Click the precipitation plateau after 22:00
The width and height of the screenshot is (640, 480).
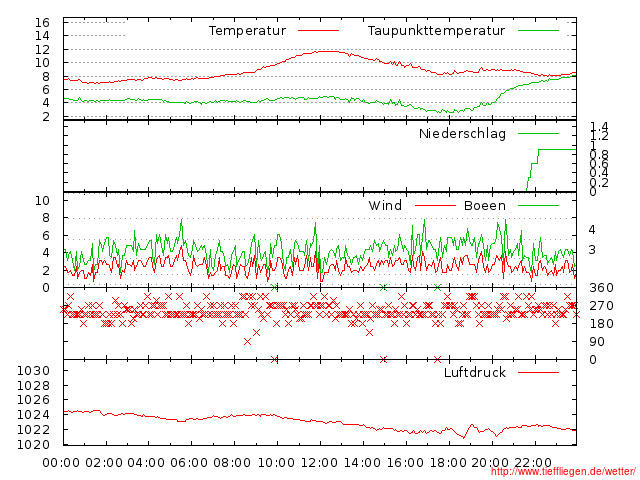(x=557, y=149)
